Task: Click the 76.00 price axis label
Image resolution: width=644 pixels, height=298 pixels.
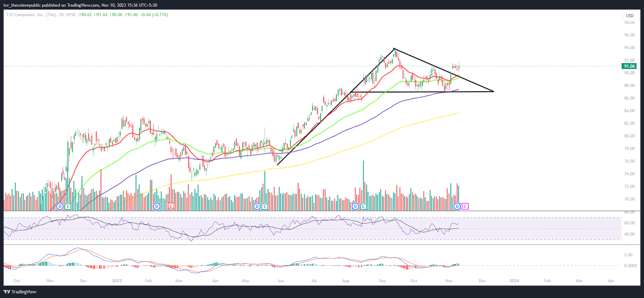Action: coord(629,161)
